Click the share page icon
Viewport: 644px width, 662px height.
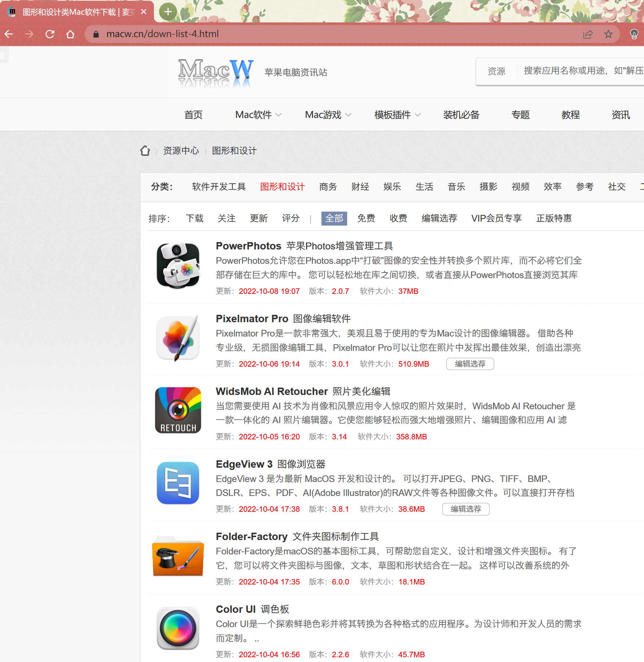click(x=588, y=34)
